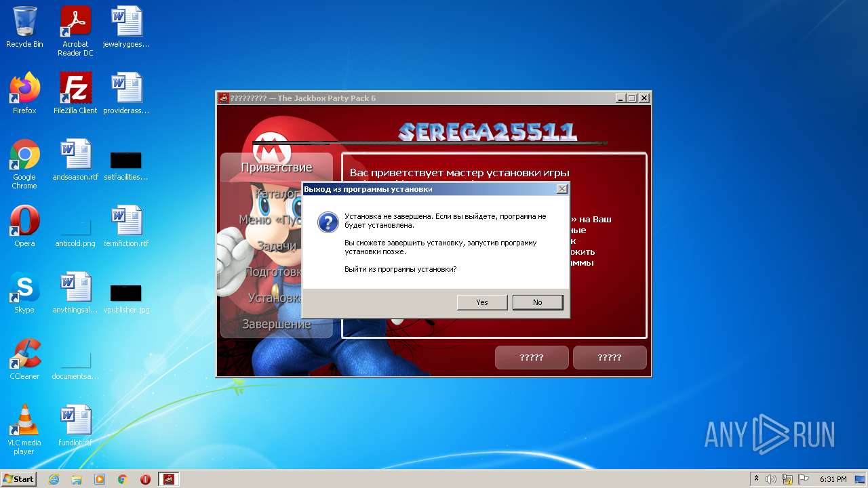Choose No to continue installation
The height and width of the screenshot is (488, 868).
(538, 302)
